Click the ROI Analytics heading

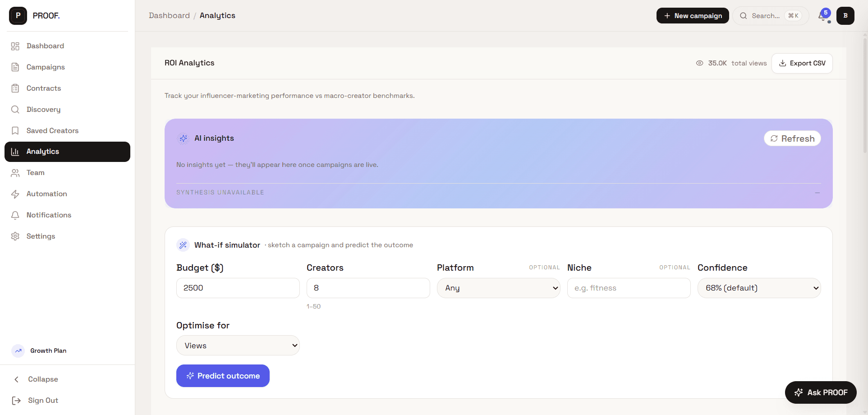pyautogui.click(x=189, y=63)
